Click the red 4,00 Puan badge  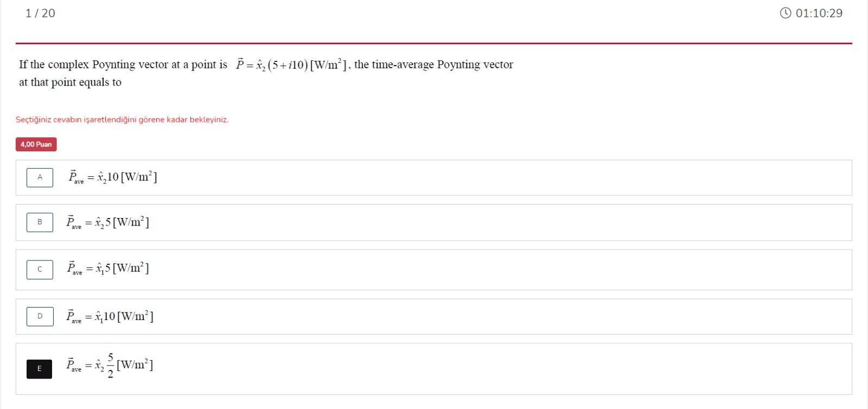click(x=36, y=144)
